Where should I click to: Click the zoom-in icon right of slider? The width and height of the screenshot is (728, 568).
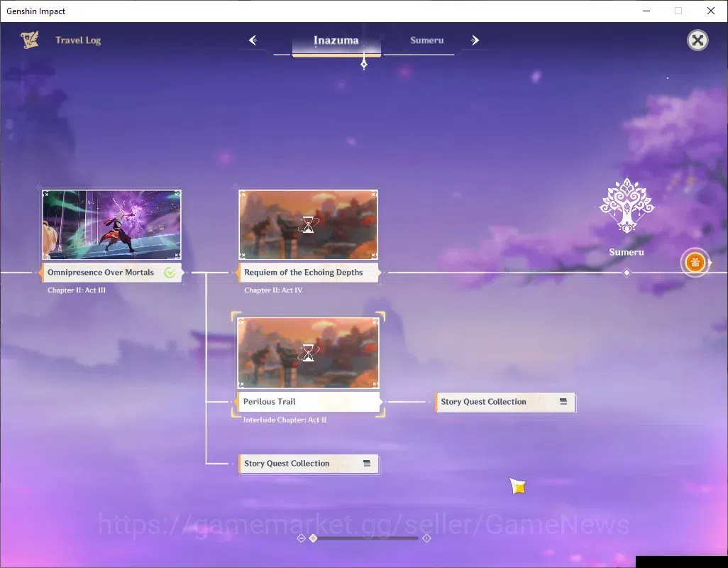[x=426, y=537]
